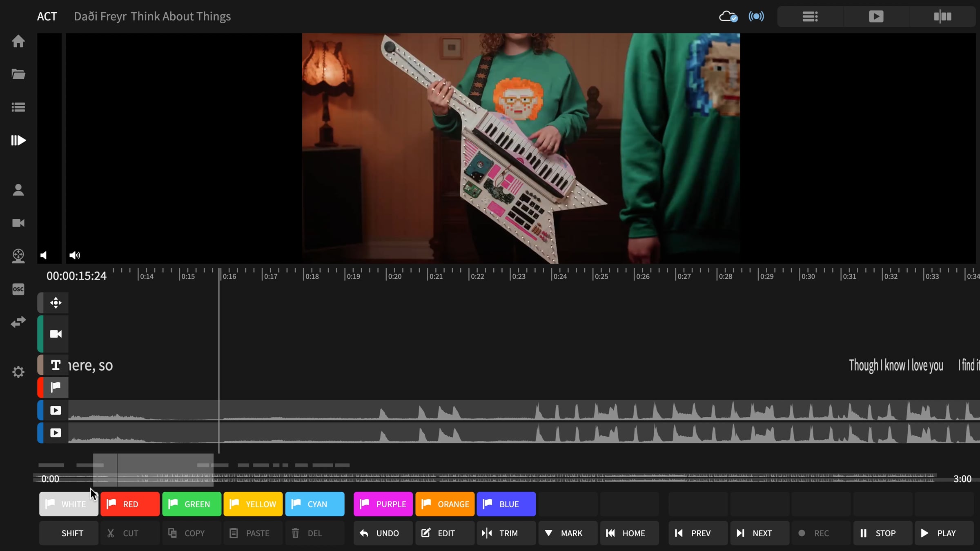This screenshot has width=980, height=551.
Task: Open the list view sidebar icon
Action: coord(18,107)
